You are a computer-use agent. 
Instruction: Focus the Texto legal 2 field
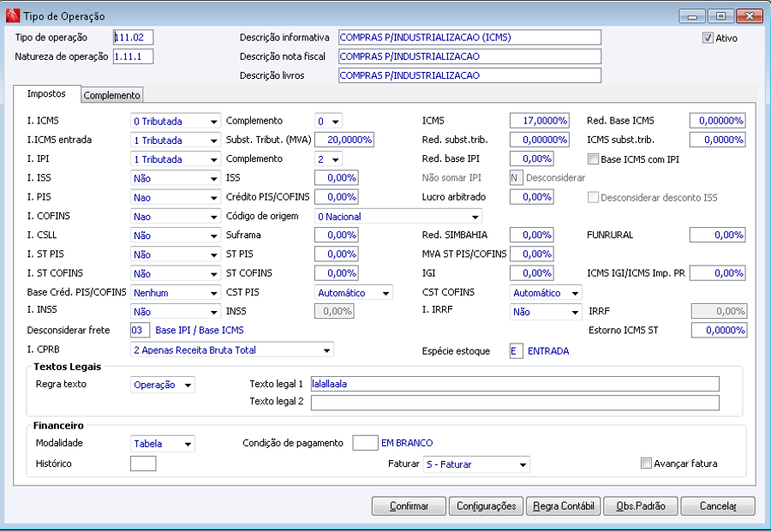point(515,403)
